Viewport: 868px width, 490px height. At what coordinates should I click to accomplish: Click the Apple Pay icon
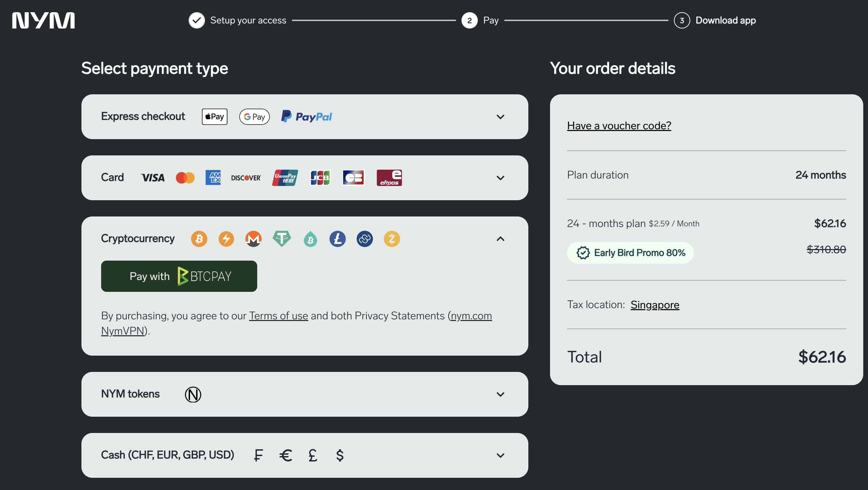214,117
